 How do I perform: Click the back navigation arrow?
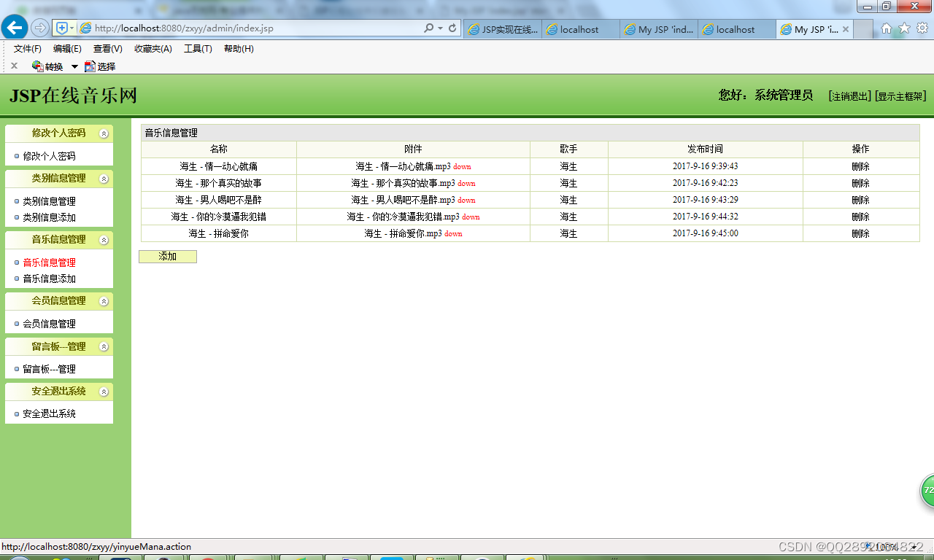[15, 28]
